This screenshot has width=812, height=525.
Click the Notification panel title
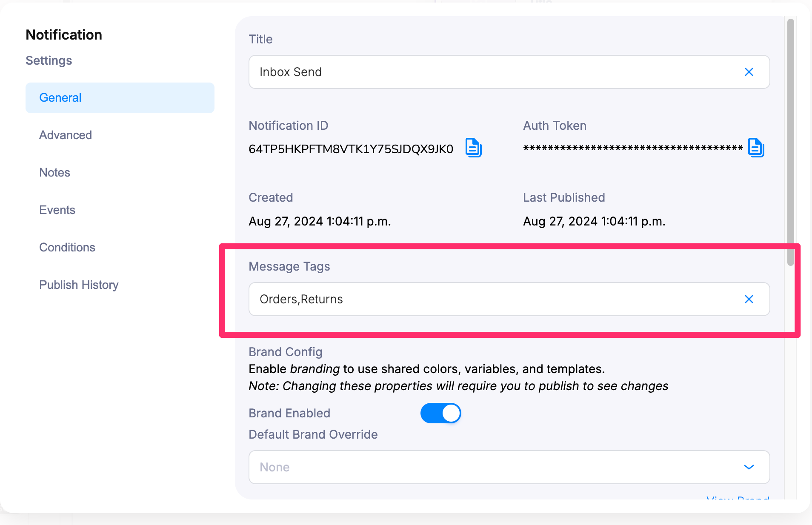pos(63,34)
